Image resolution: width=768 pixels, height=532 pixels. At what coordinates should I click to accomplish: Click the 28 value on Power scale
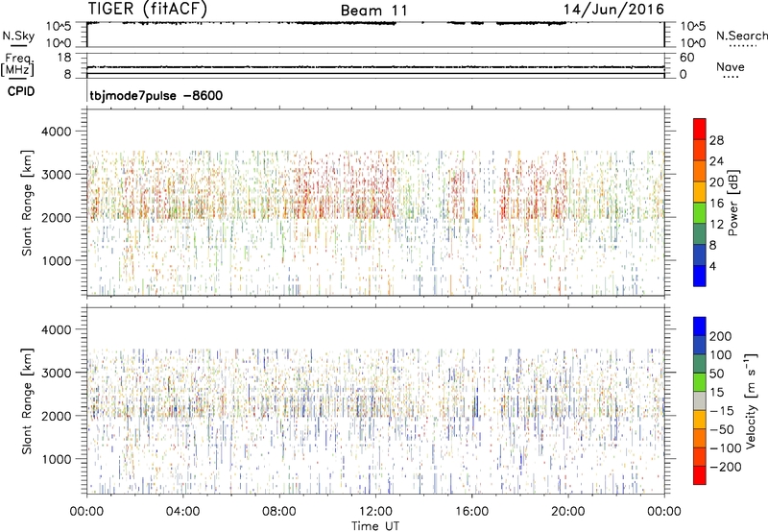[x=716, y=140]
